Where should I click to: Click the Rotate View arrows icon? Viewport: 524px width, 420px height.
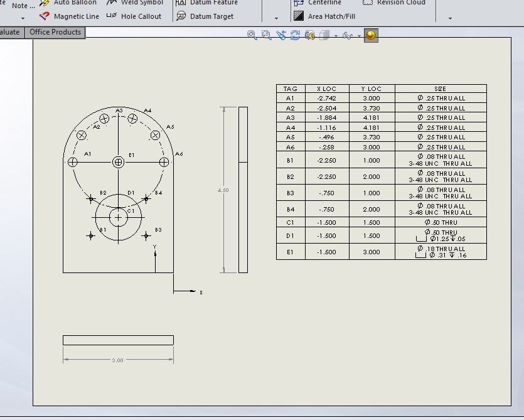(x=295, y=36)
